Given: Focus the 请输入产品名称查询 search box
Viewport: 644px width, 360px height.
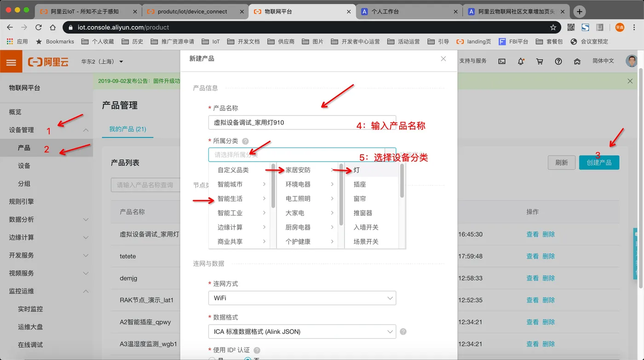Looking at the screenshot, I should click(x=146, y=185).
